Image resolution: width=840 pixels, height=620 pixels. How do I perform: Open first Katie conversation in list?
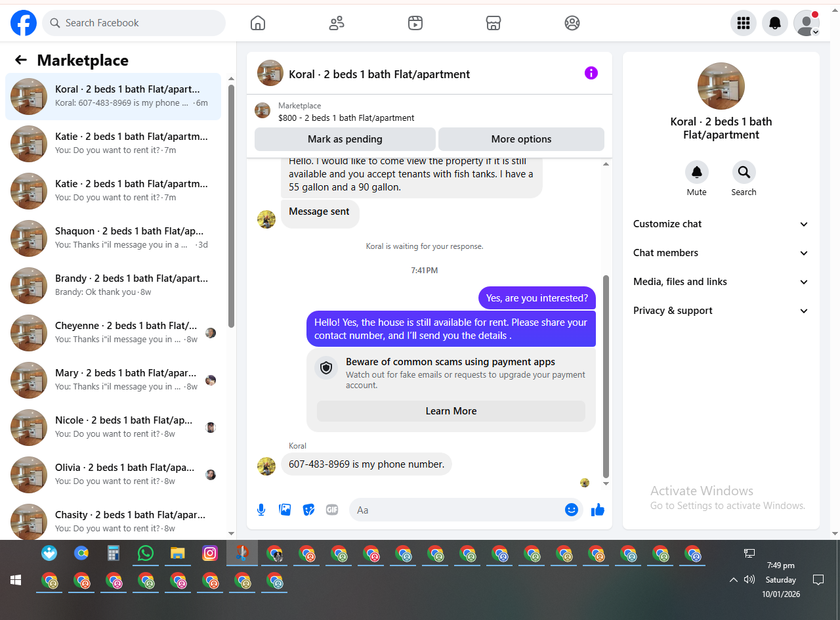point(113,144)
